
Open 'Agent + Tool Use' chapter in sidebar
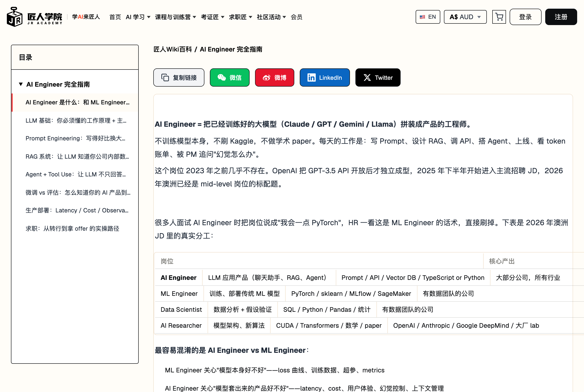pos(75,174)
